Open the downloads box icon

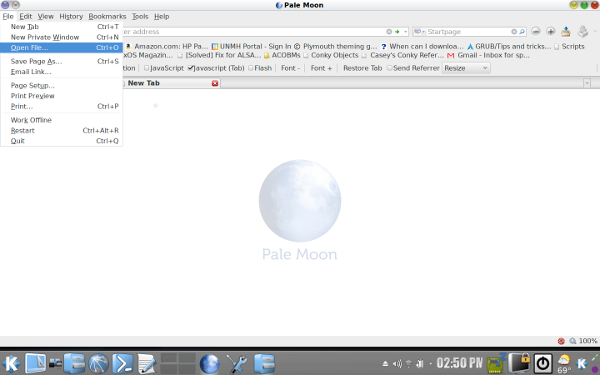click(x=566, y=31)
